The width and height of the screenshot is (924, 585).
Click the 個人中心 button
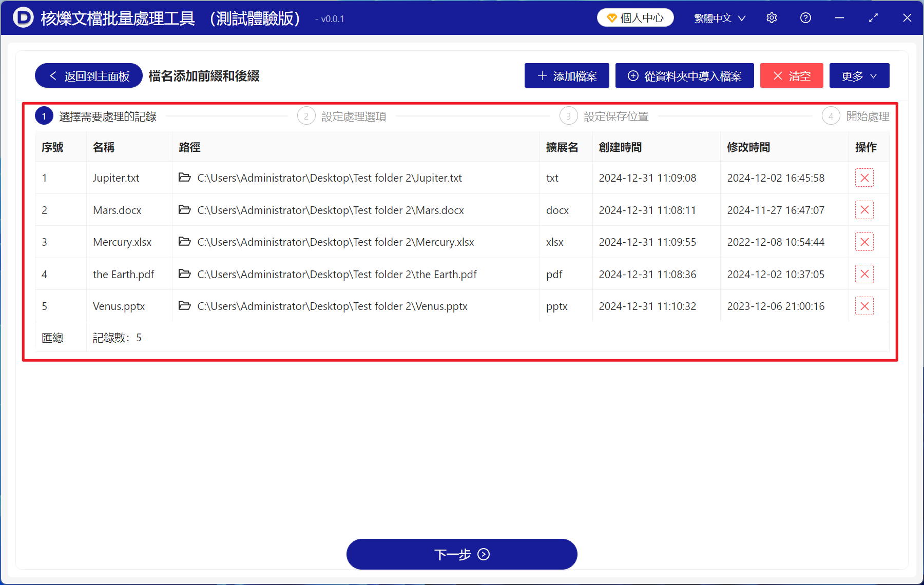[x=636, y=18]
